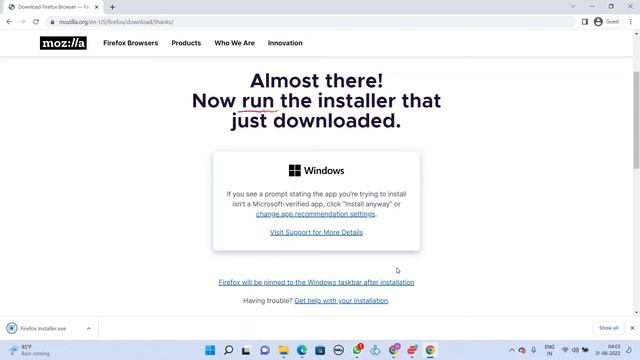Toggle the browser side panel icon
Image resolution: width=640 pixels, height=360 pixels.
click(584, 22)
